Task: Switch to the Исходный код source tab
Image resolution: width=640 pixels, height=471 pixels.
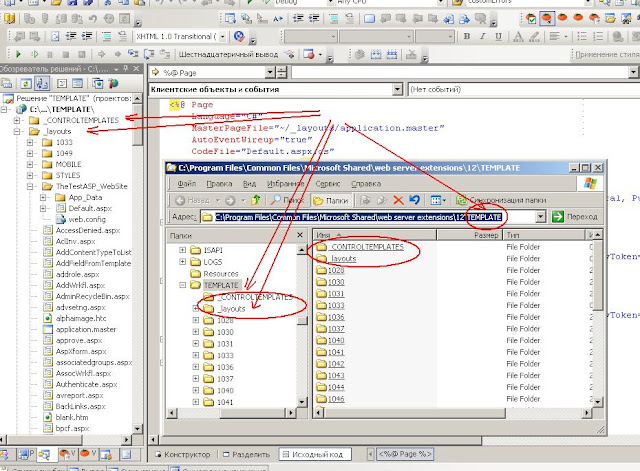Action: [313, 454]
